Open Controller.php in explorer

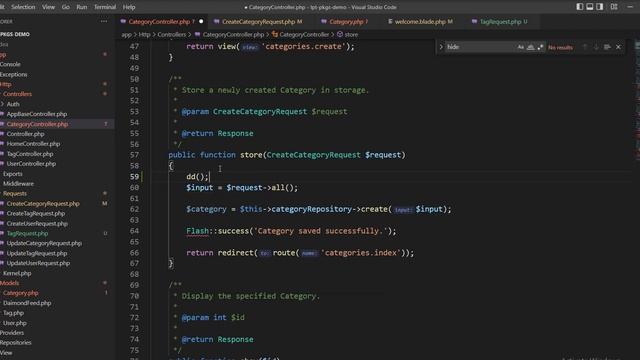pos(25,134)
